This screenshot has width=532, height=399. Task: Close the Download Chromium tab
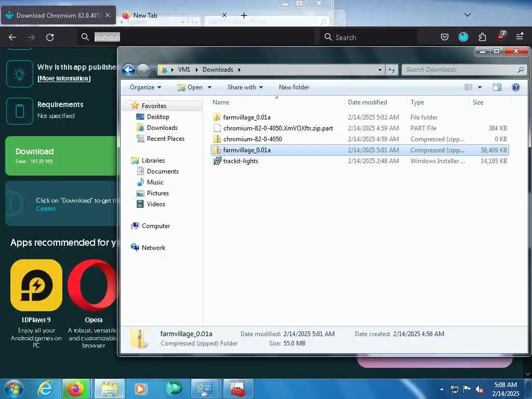(108, 15)
